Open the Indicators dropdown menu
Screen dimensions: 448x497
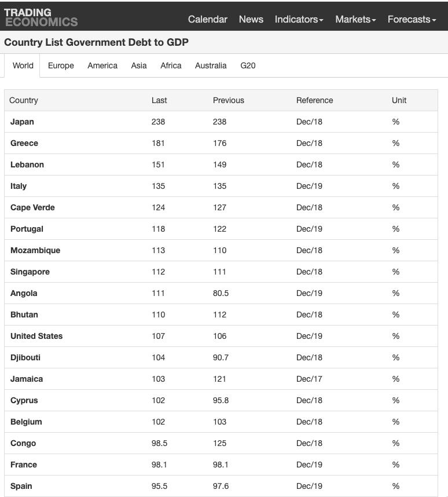click(x=299, y=19)
